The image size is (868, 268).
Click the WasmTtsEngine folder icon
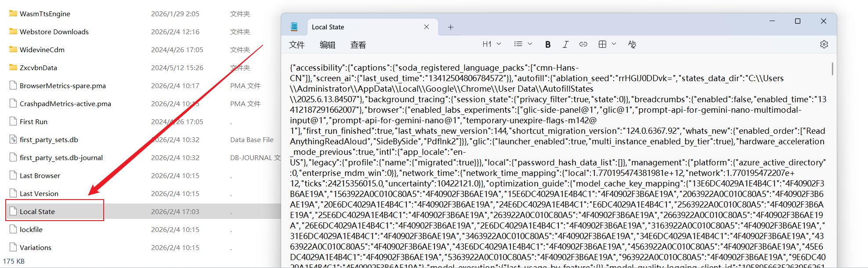coord(13,14)
